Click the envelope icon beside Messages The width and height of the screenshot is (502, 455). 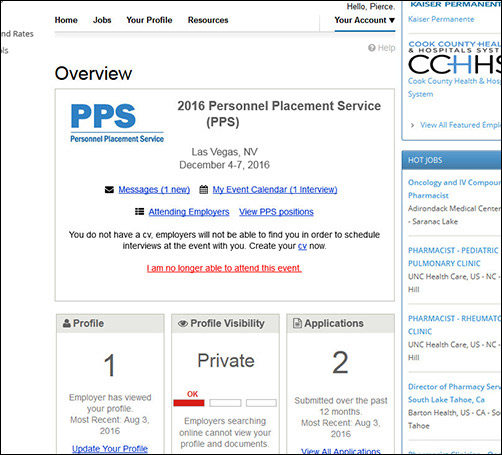(x=109, y=190)
